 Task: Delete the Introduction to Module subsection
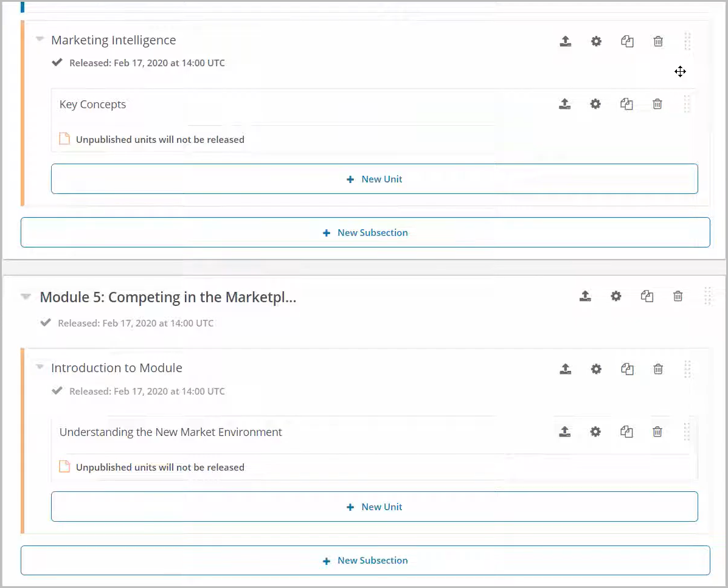[658, 369]
